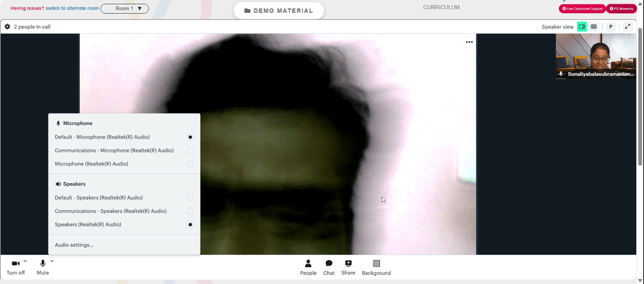Enter fullscreen with expand arrows icon

[627, 26]
